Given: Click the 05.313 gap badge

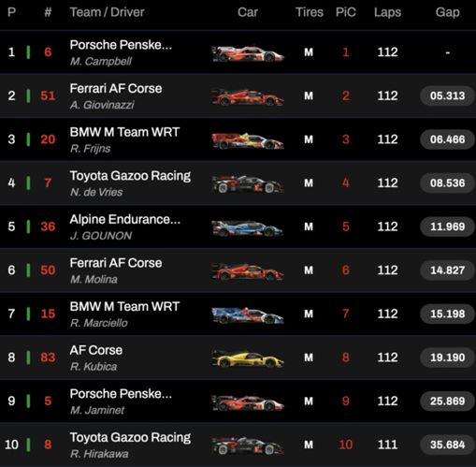Looking at the screenshot, I should (x=447, y=95).
